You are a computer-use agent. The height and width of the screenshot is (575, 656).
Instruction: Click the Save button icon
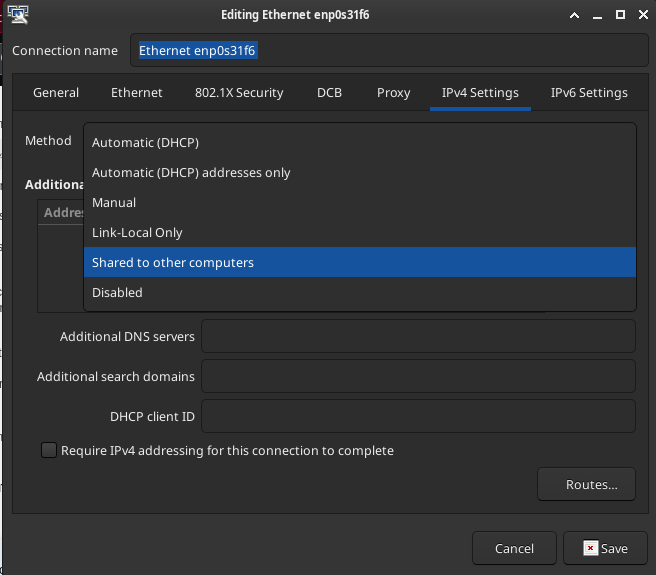[x=591, y=548]
